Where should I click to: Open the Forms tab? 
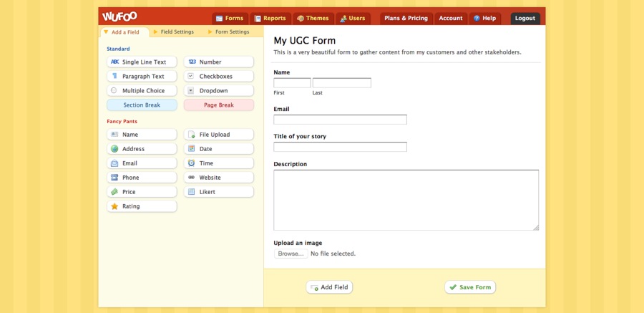pos(230,19)
